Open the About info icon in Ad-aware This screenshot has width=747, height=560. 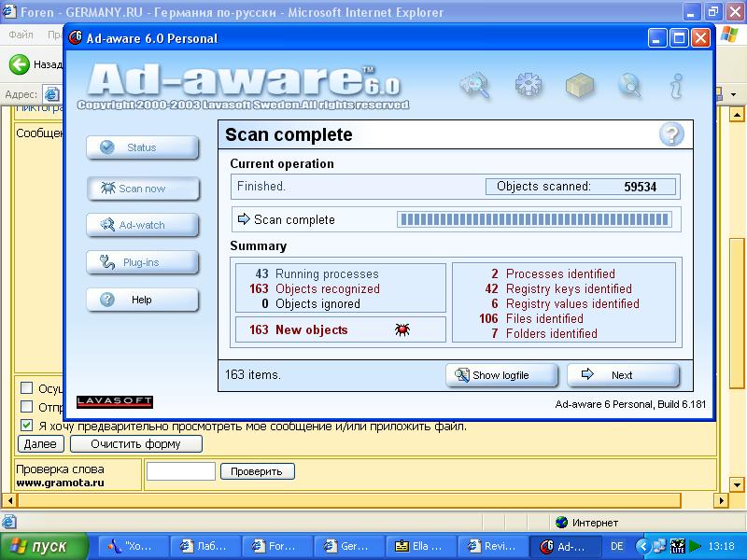point(676,86)
